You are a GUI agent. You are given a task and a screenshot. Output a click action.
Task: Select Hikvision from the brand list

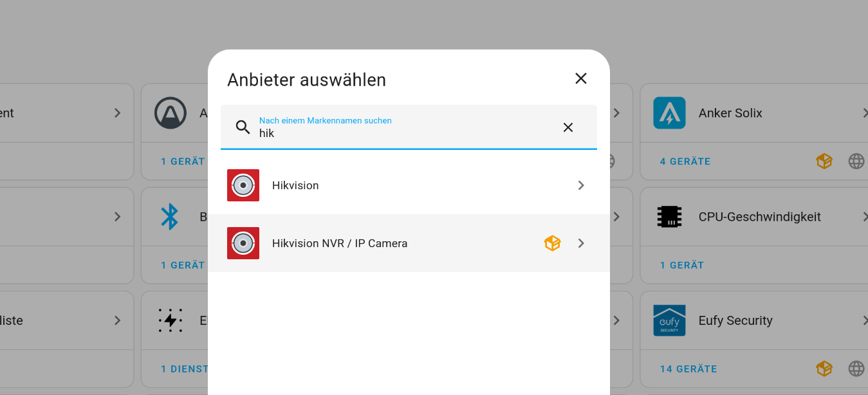(x=295, y=185)
